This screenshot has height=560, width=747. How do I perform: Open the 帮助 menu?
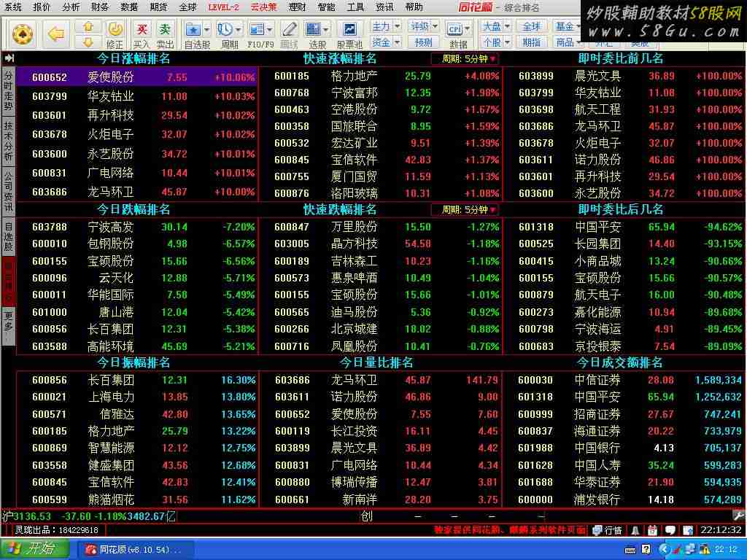click(414, 7)
